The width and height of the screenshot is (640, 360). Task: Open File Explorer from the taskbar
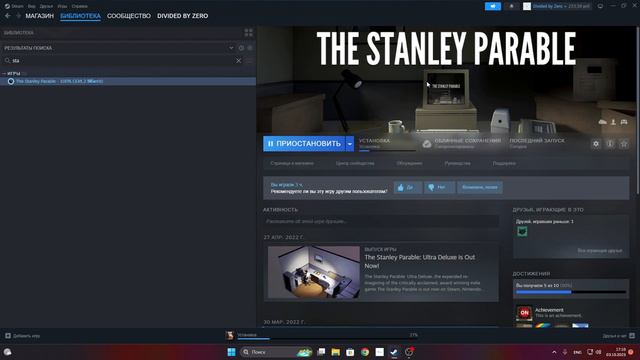336,352
